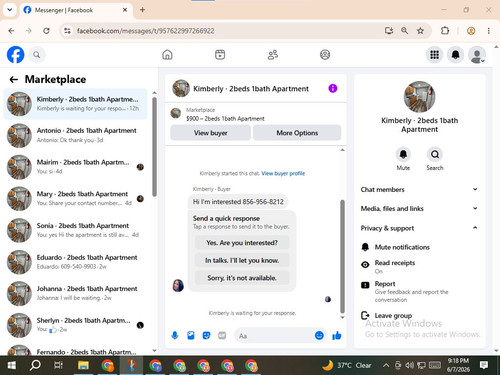Open Chrome three-dot menu
Viewport: 500px width, 375px height.
pos(489,31)
